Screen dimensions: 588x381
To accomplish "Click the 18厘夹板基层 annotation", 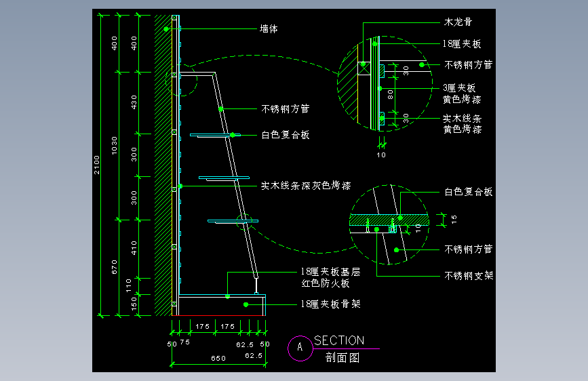I will point(330,271).
